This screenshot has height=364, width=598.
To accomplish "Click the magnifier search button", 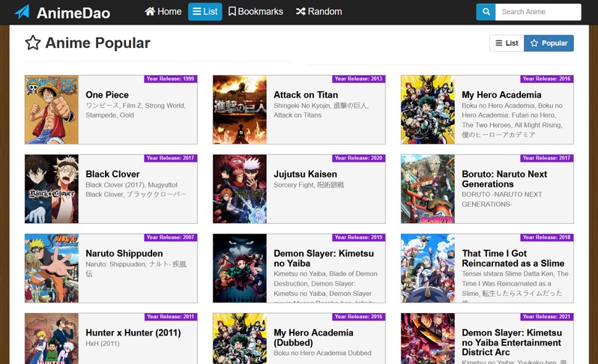I will point(486,12).
